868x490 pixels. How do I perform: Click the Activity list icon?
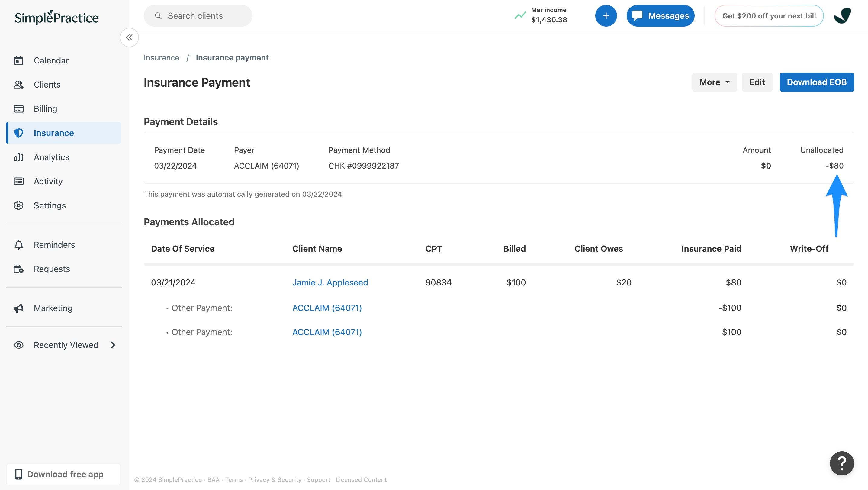[x=18, y=181]
